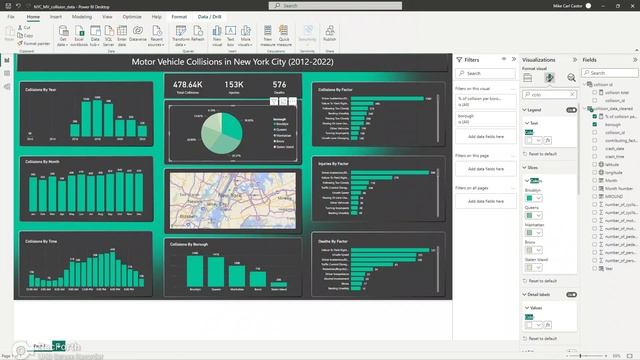
Task: Check the crash_date field
Action: coord(595,148)
